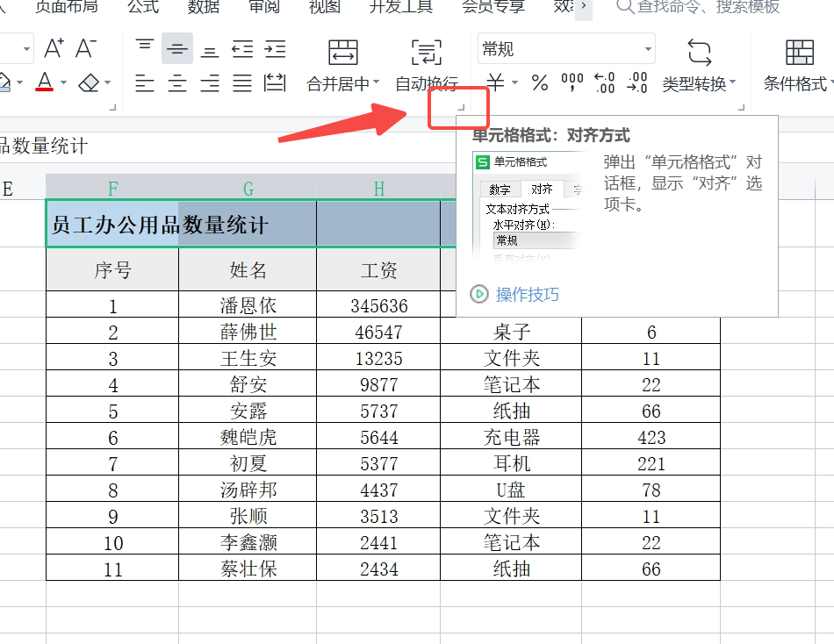Decrease indent of cell text
This screenshot has width=834, height=644.
[242, 49]
